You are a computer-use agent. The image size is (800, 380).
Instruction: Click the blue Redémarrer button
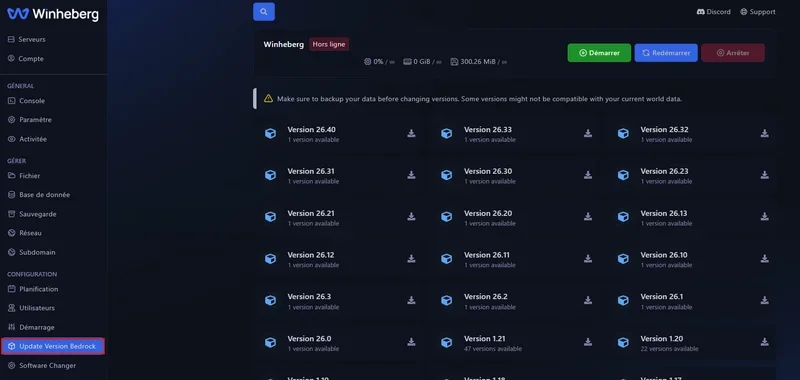(666, 53)
